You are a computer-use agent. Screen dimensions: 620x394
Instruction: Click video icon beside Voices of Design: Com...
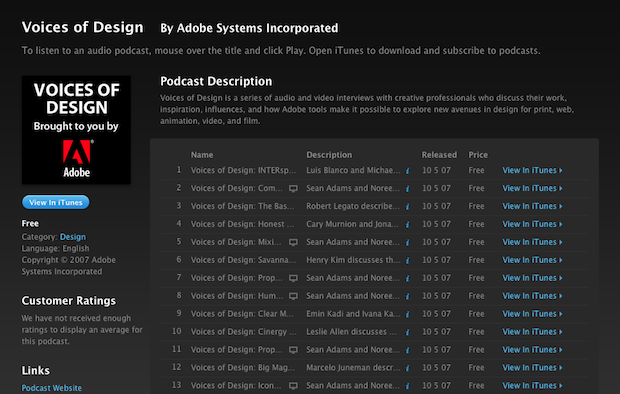tap(293, 189)
